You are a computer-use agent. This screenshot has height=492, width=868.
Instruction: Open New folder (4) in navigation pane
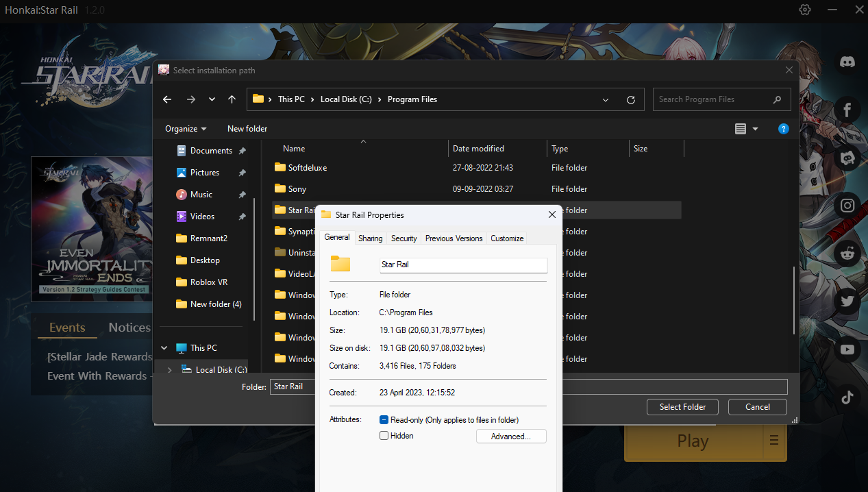point(209,304)
